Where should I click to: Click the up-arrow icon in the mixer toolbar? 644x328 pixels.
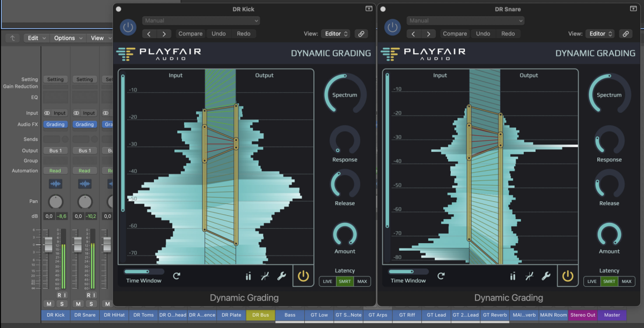(13, 38)
